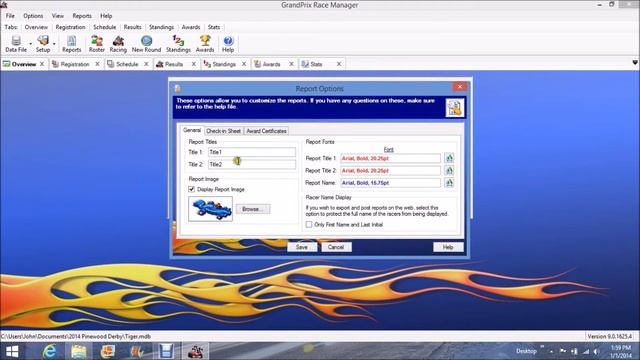Close the Registration document tab
Image resolution: width=640 pixels, height=360 pixels.
point(98,64)
